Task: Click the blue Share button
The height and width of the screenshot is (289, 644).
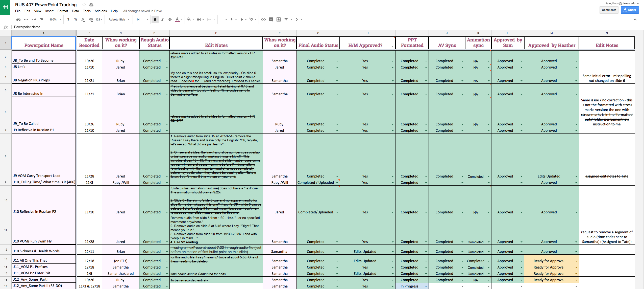Action: [x=630, y=10]
